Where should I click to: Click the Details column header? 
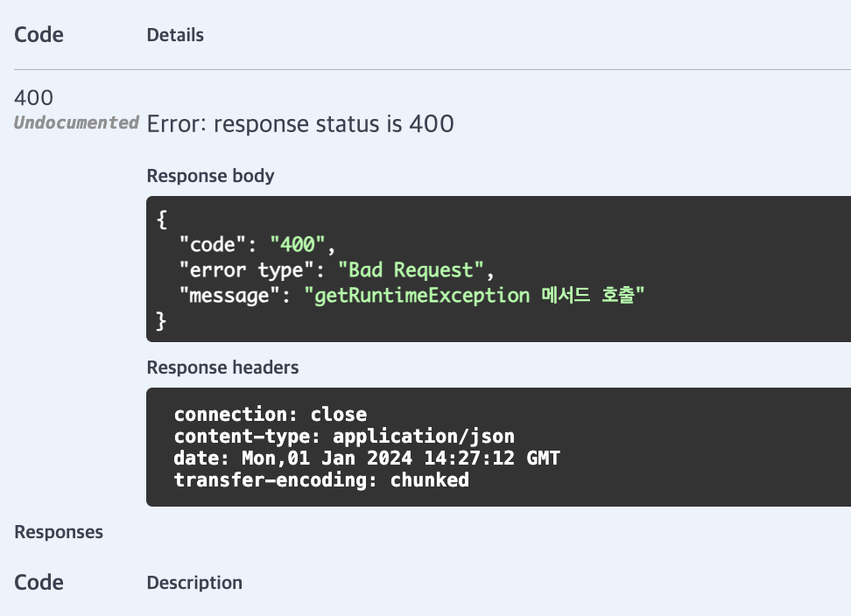pos(175,35)
